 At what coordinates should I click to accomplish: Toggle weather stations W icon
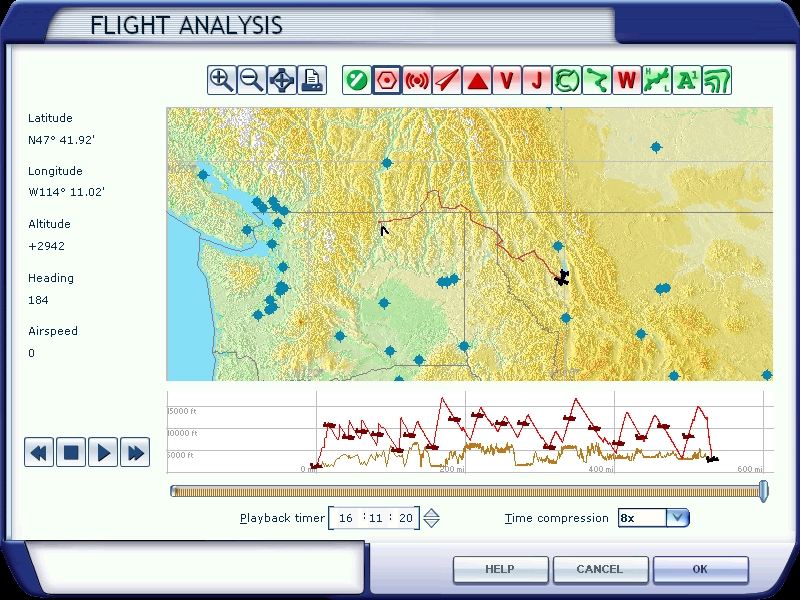pos(627,80)
